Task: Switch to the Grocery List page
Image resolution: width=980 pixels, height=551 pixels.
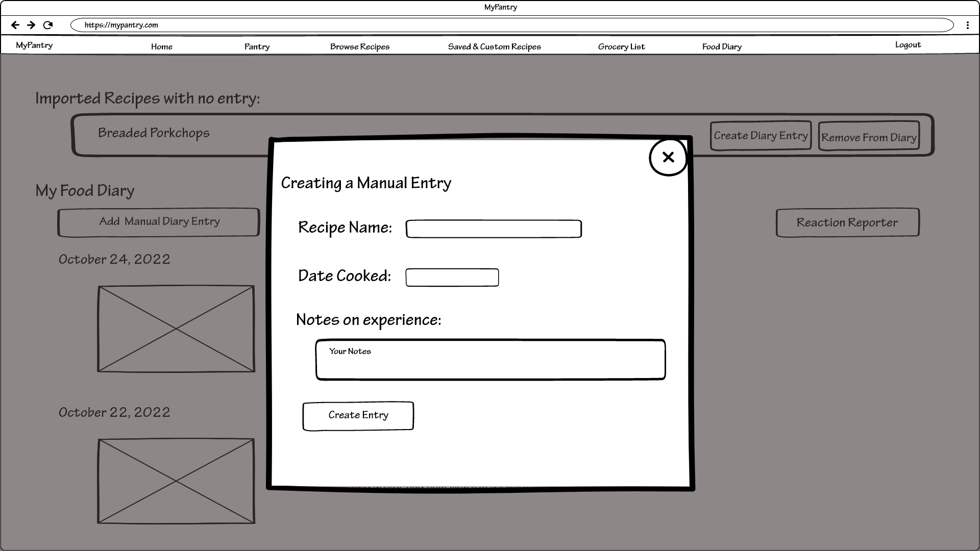Action: tap(621, 46)
